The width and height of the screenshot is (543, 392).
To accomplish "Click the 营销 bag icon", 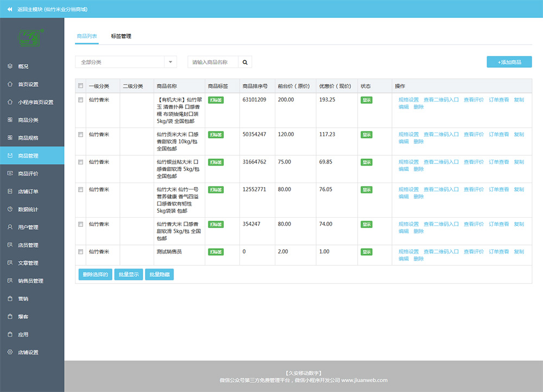I will click(x=10, y=299).
